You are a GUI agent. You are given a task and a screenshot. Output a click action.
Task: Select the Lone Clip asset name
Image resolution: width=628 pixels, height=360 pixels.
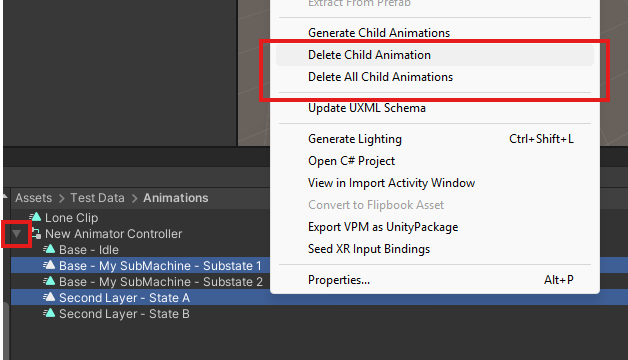coord(72,218)
